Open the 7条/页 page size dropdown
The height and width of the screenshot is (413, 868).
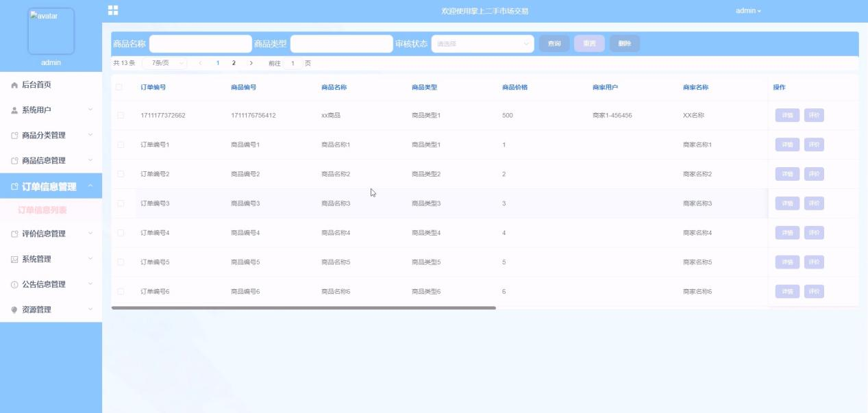pos(165,63)
